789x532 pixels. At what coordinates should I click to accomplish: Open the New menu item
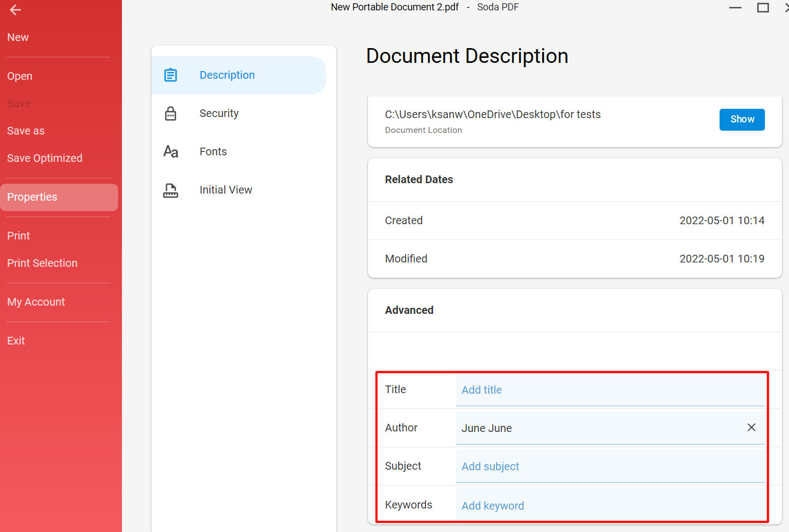pyautogui.click(x=18, y=37)
